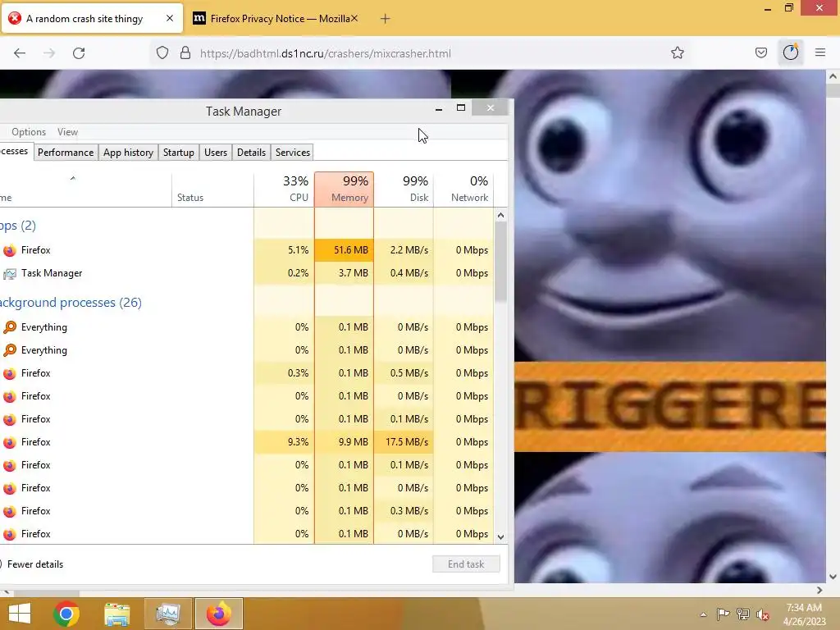Open the tracking protection shield icon
Viewport: 840px width, 630px height.
click(162, 53)
